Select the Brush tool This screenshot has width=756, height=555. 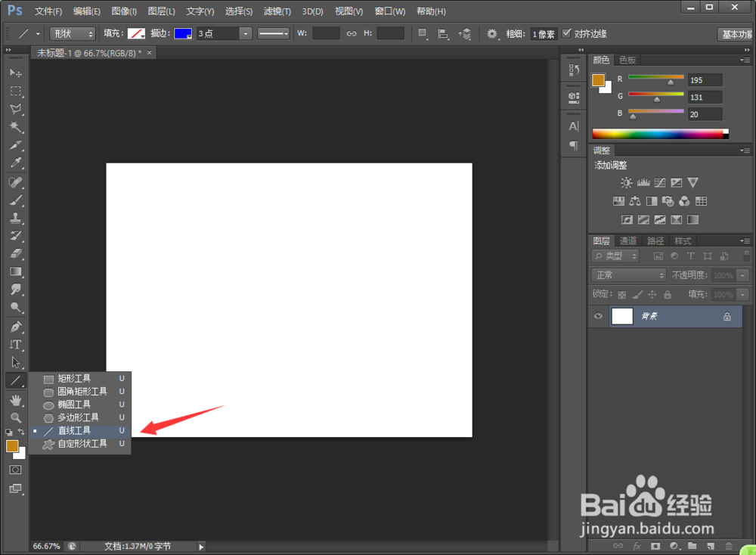(x=15, y=200)
